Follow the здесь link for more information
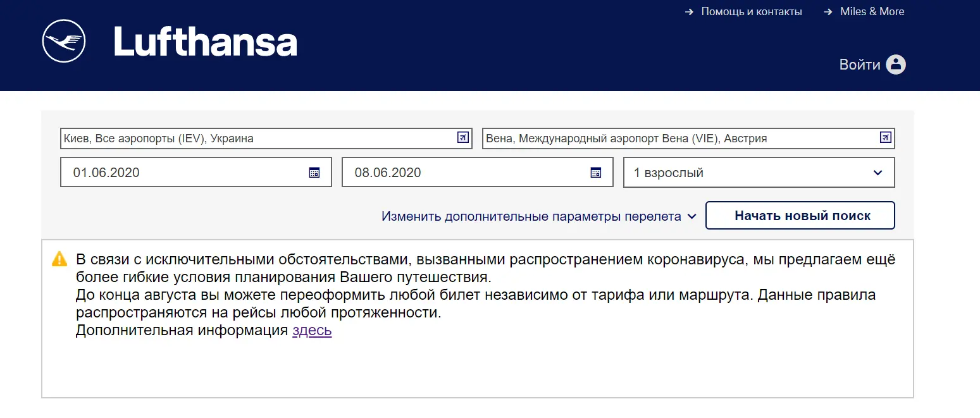 click(x=311, y=330)
